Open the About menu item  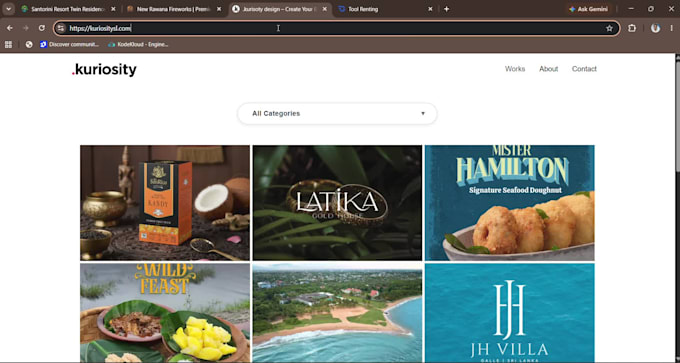pyautogui.click(x=549, y=69)
